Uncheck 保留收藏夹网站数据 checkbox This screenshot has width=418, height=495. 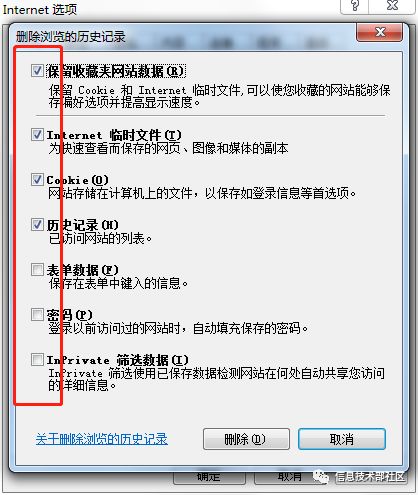click(x=37, y=71)
